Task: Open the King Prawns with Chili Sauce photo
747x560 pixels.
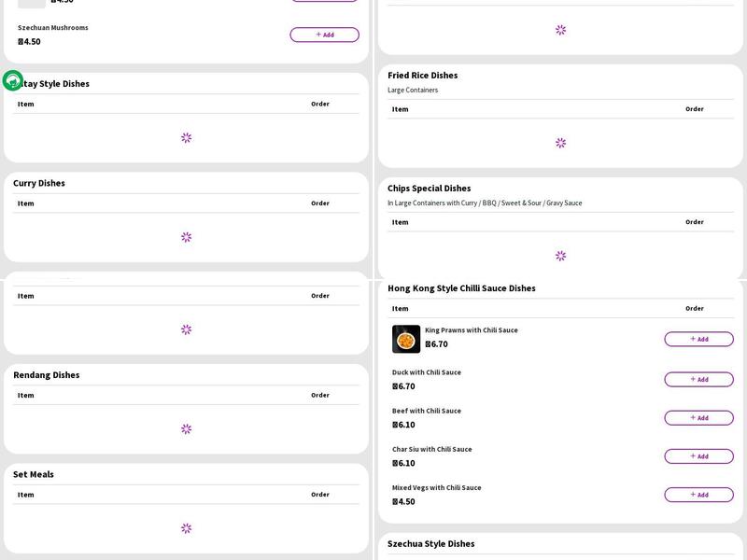Action: [x=406, y=339]
